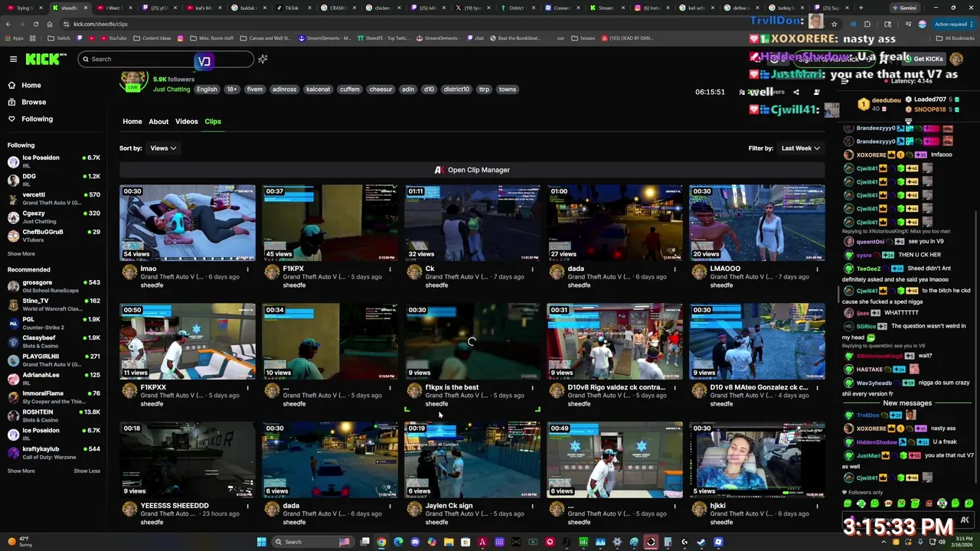
Task: Switch to the TikTok browser tab
Action: pos(292,8)
